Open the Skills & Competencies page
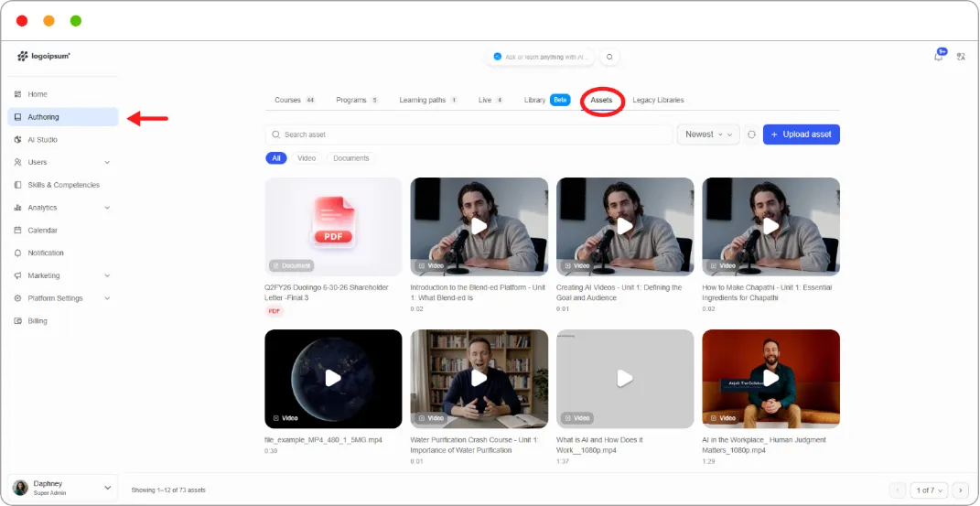This screenshot has height=506, width=980. coord(62,185)
